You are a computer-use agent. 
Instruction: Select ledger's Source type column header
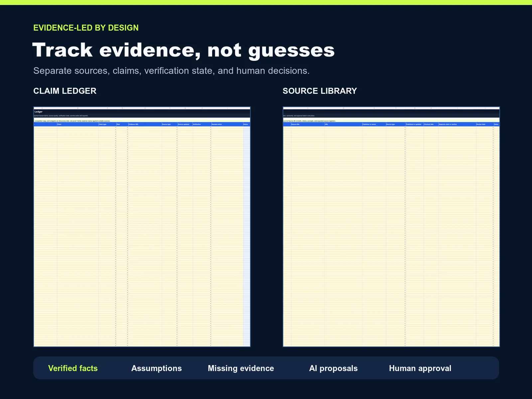click(x=169, y=124)
